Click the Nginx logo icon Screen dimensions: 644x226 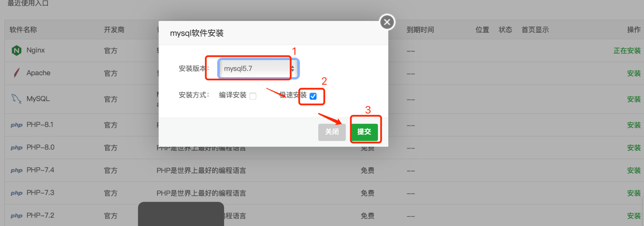pyautogui.click(x=16, y=50)
